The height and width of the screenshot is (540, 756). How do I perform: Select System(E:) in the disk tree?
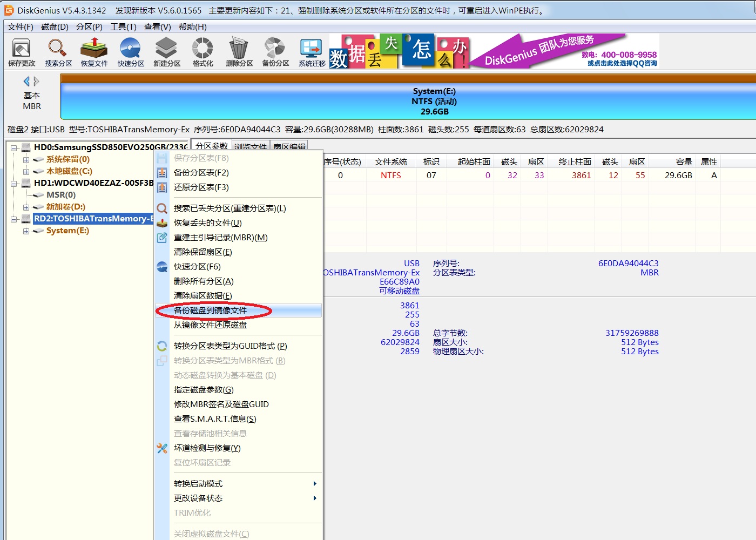coord(67,231)
